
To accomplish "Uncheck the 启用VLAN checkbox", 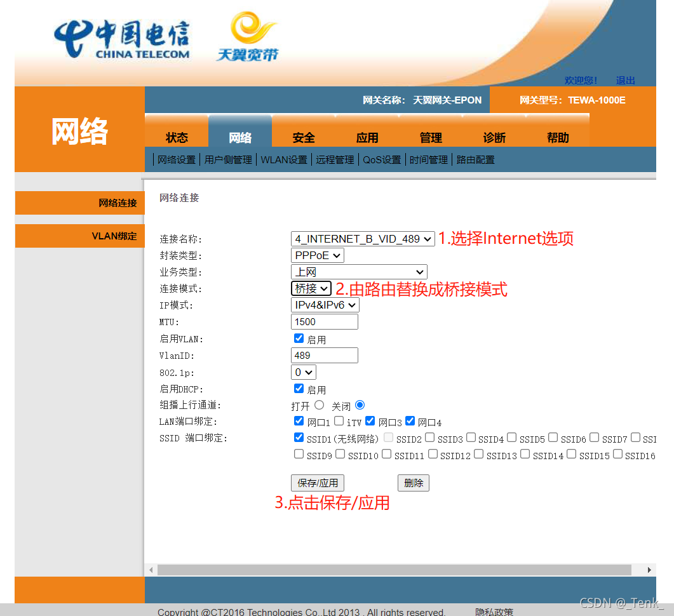I will pyautogui.click(x=299, y=338).
